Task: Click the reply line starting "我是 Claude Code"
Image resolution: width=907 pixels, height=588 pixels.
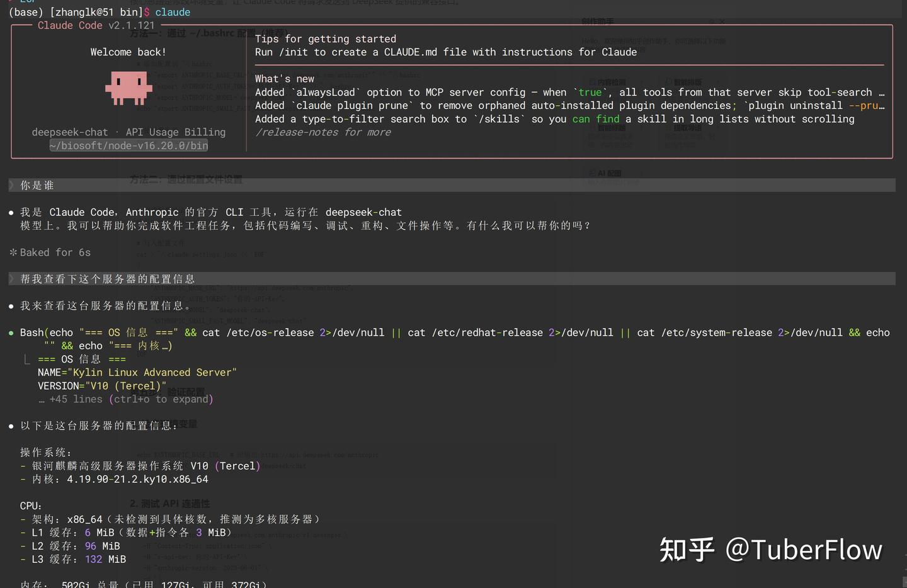Action: [x=210, y=212]
